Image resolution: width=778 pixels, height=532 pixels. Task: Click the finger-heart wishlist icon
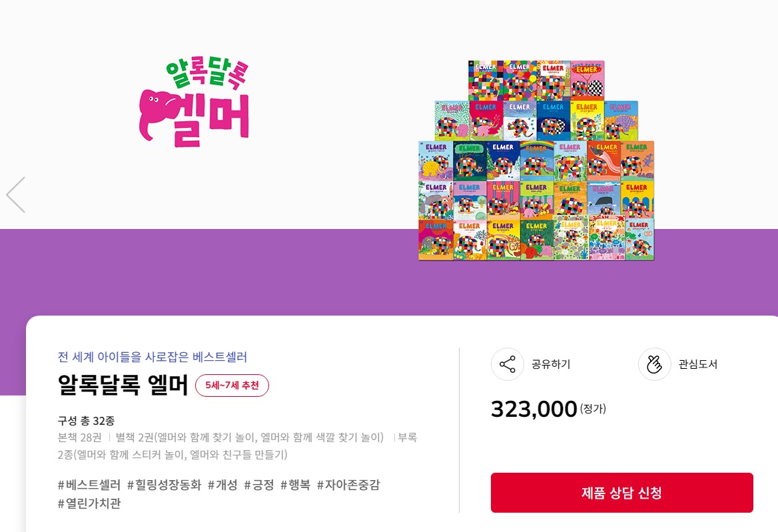tap(655, 364)
